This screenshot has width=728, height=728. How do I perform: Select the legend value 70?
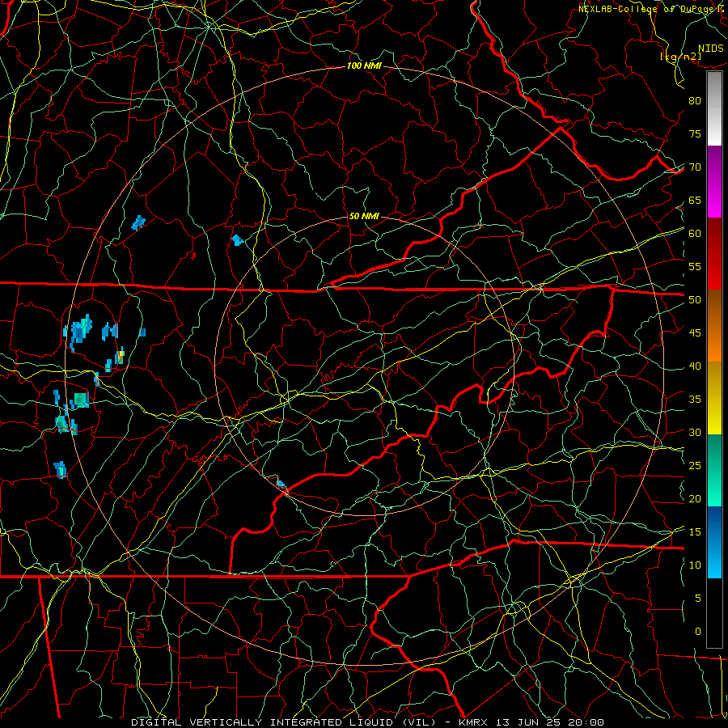pyautogui.click(x=695, y=167)
